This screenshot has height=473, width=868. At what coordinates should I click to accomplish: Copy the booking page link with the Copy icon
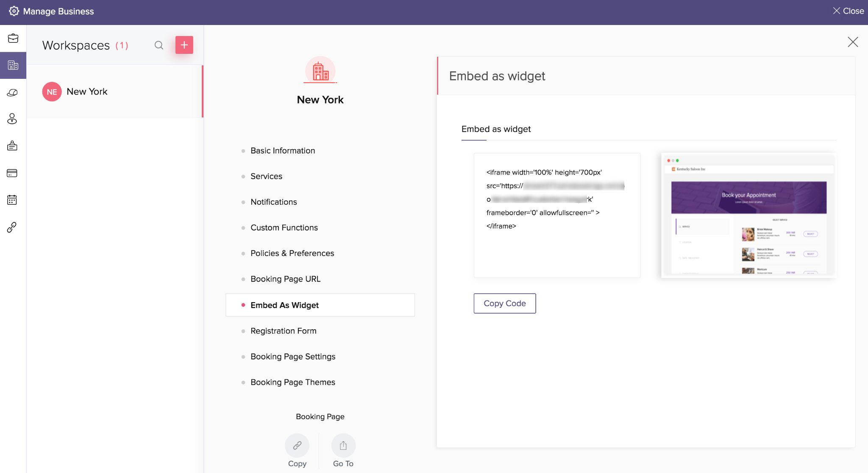pos(297,445)
